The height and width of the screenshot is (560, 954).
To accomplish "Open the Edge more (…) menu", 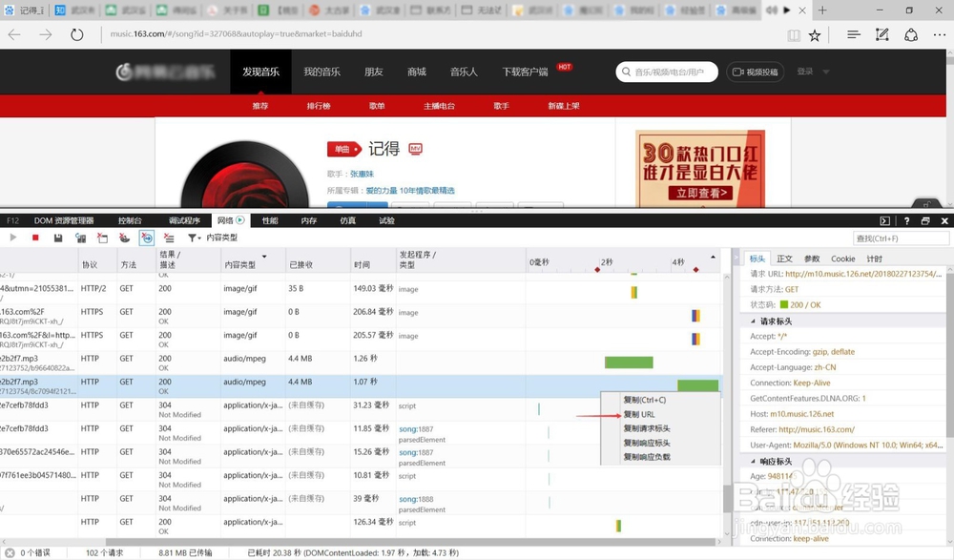I will [x=940, y=35].
